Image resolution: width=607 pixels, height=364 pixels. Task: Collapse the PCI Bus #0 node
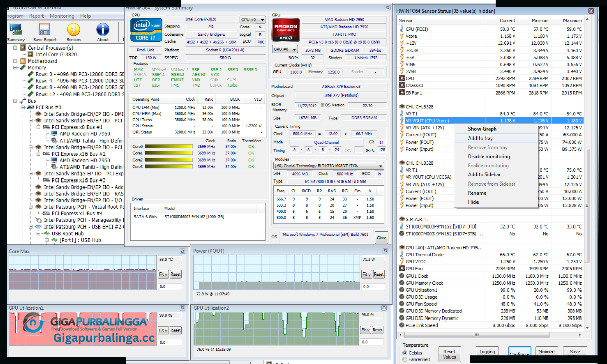[x=23, y=108]
